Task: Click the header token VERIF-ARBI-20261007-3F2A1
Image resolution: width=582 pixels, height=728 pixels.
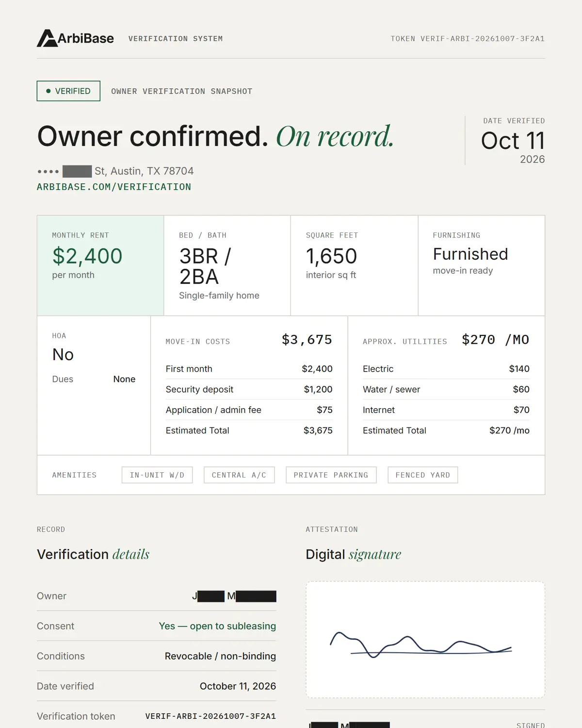Action: (468, 39)
